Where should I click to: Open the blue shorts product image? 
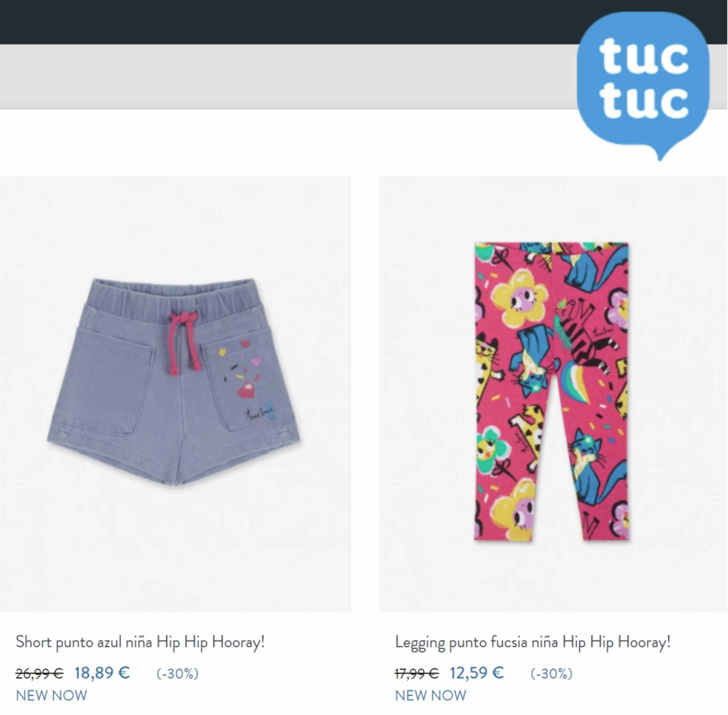coord(176,394)
